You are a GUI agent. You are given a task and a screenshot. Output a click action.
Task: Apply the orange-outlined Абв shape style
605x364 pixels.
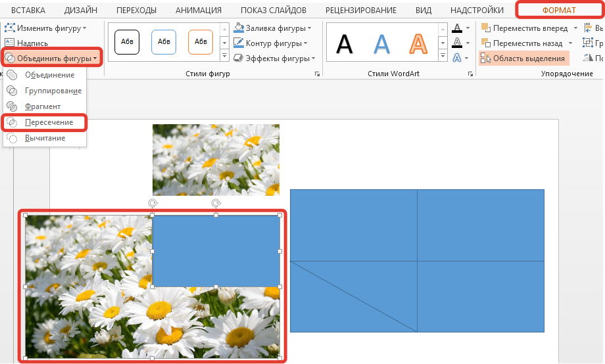(x=200, y=42)
